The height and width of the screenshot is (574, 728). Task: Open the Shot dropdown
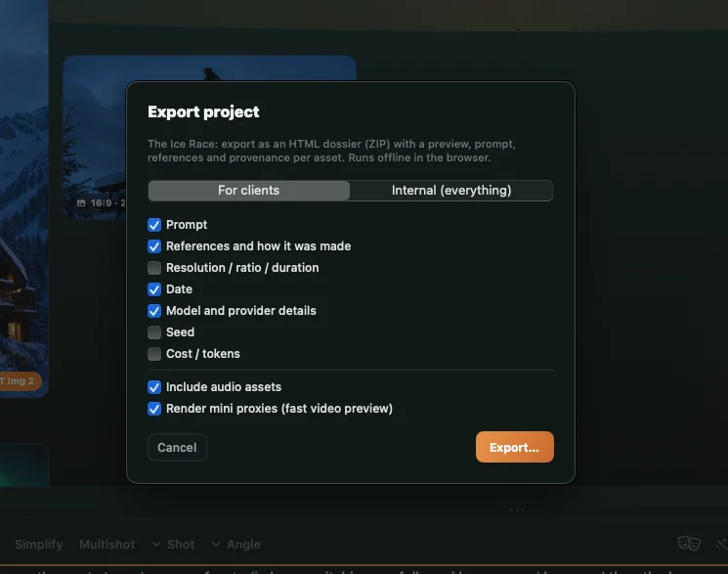coord(174,545)
